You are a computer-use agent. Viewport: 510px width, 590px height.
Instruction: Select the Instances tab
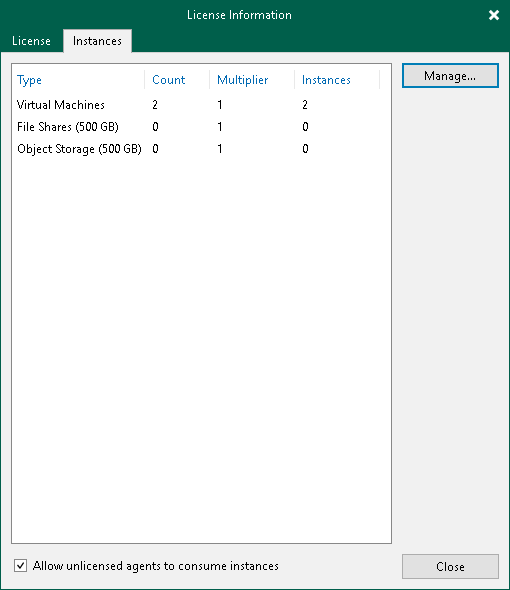pos(97,41)
